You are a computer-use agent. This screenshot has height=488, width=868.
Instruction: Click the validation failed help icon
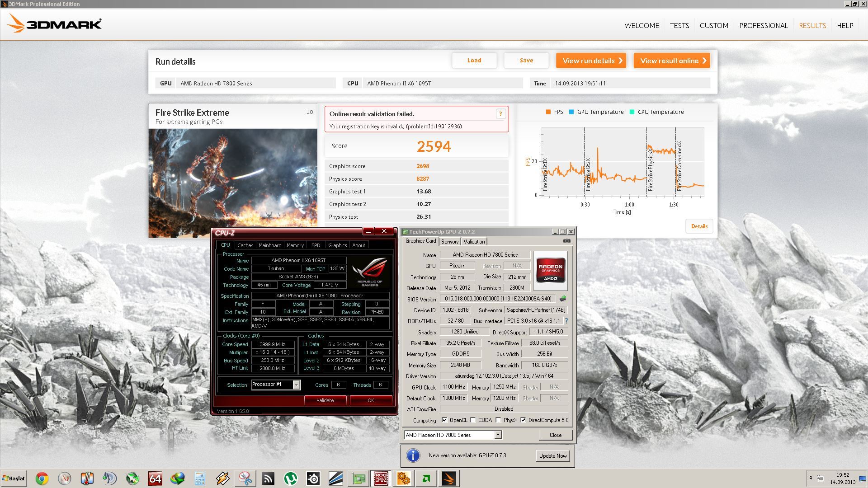pyautogui.click(x=500, y=114)
